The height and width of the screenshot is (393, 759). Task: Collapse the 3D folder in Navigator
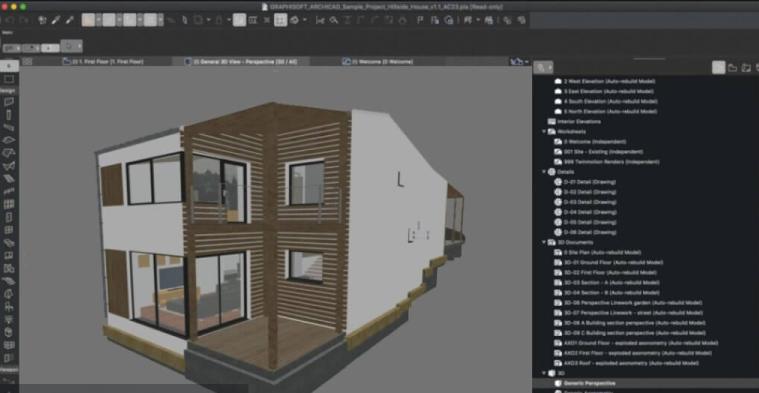tap(544, 373)
